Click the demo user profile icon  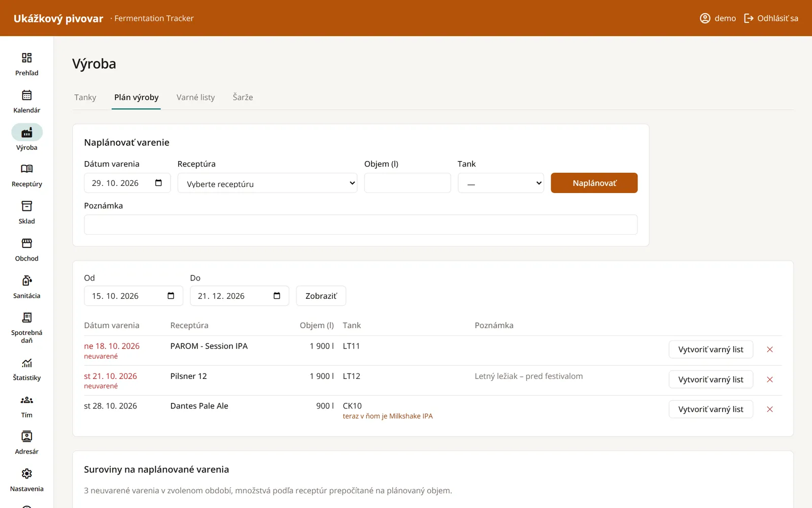pyautogui.click(x=705, y=18)
